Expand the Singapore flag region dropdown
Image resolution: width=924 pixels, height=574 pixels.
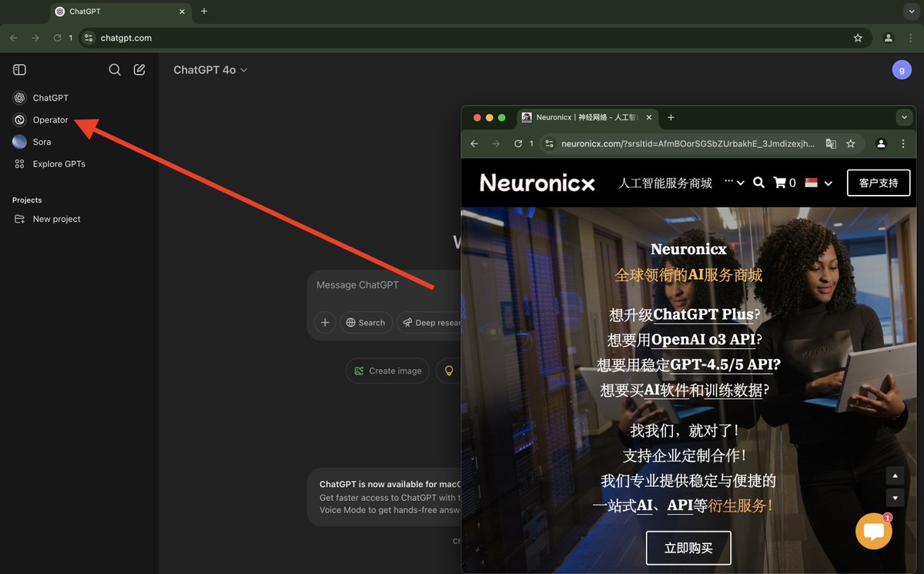click(819, 183)
